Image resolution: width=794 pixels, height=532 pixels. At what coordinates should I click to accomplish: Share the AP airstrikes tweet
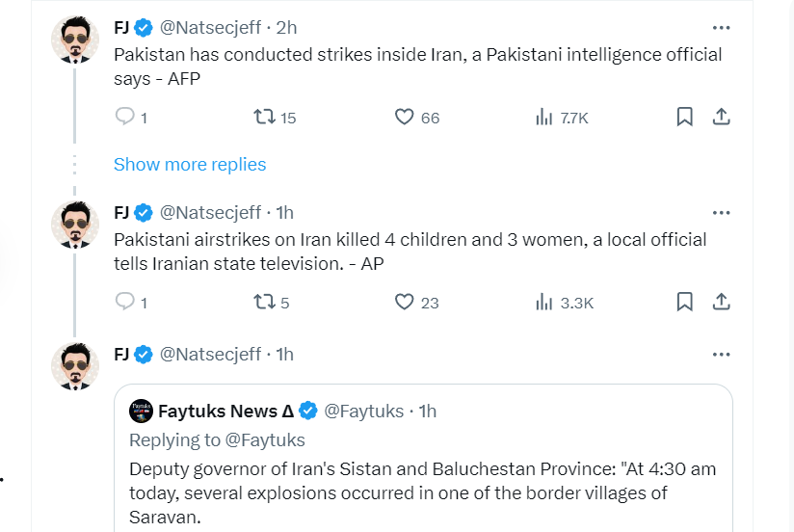(x=721, y=303)
